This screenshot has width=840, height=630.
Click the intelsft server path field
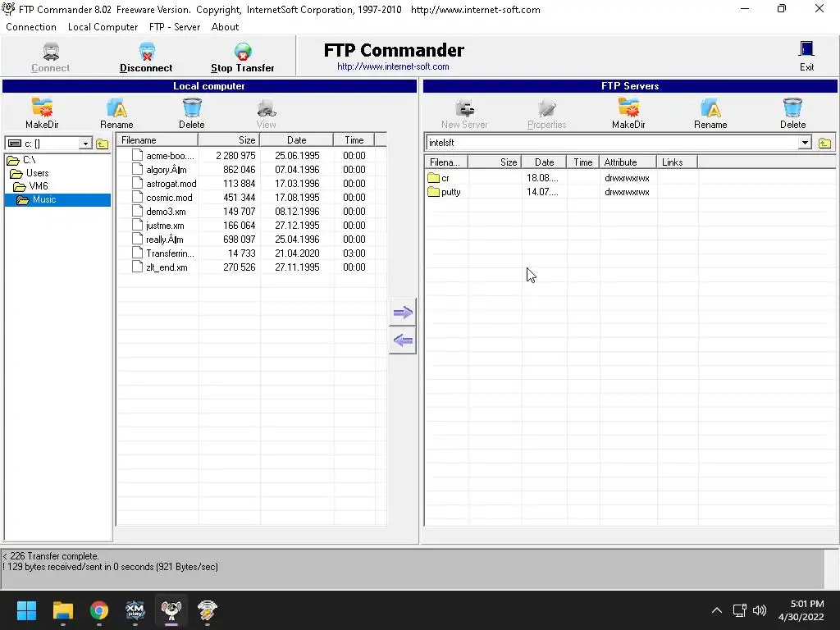click(612, 143)
